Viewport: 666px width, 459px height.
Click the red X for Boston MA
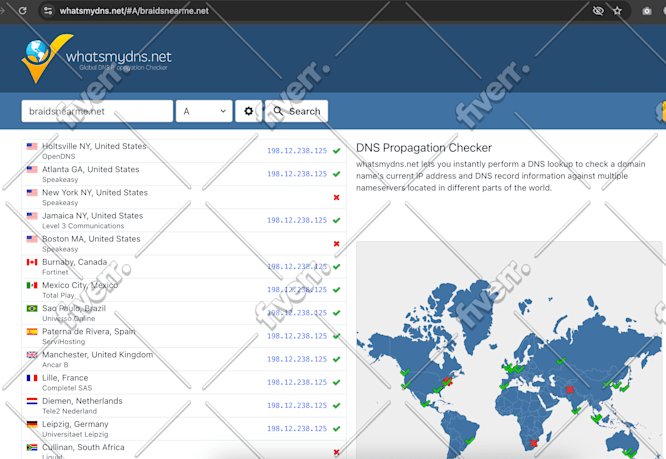(336, 243)
